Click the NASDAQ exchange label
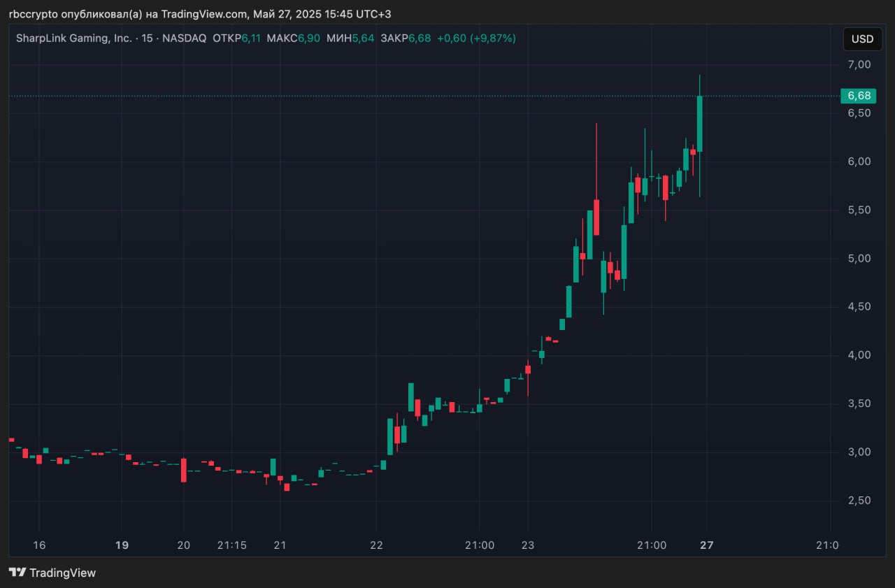The height and width of the screenshot is (588, 895). [x=184, y=38]
